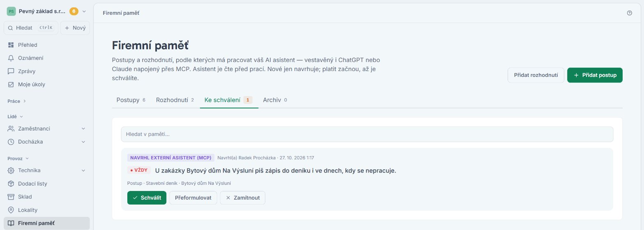Open Technika gear icon
644x230 pixels.
11,170
